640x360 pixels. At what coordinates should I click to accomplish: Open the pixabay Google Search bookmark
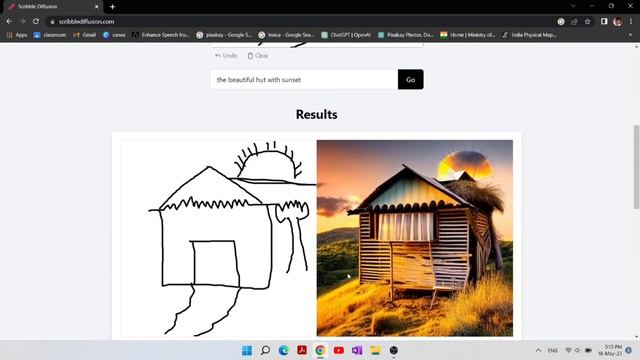[224, 35]
